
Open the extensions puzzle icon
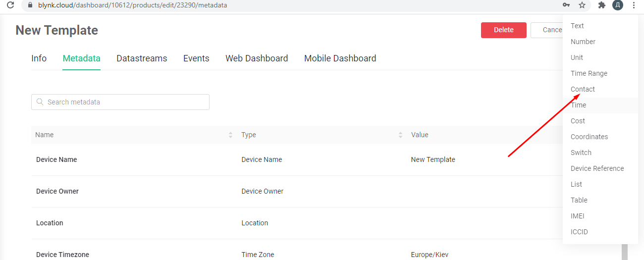[602, 5]
